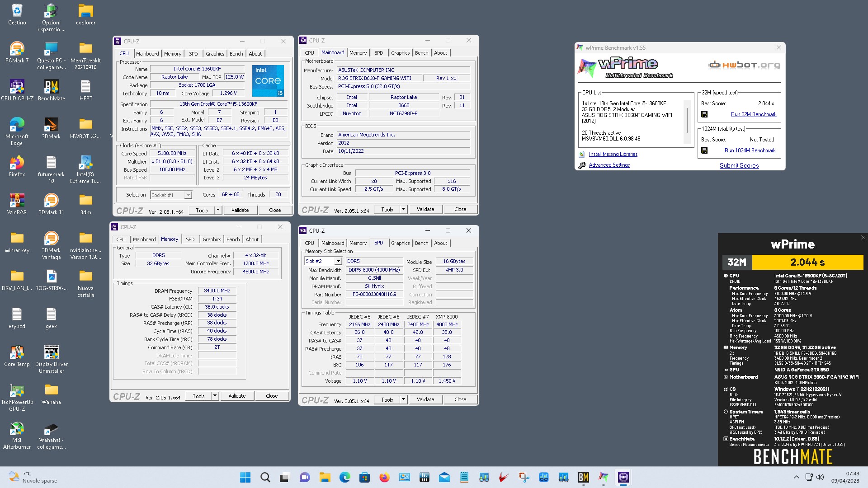
Task: Switch to Mainboard tab in top-left CPU-Z
Action: (147, 53)
